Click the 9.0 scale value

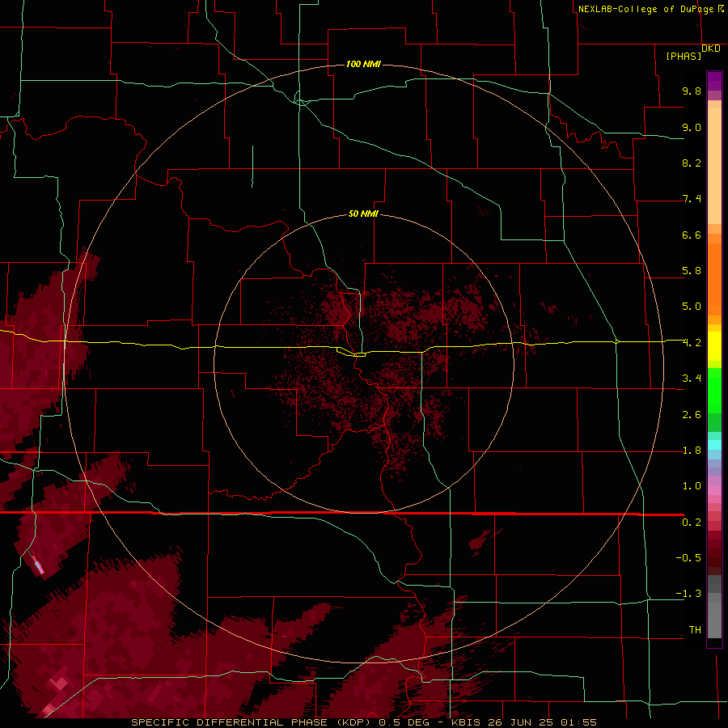[692, 127]
